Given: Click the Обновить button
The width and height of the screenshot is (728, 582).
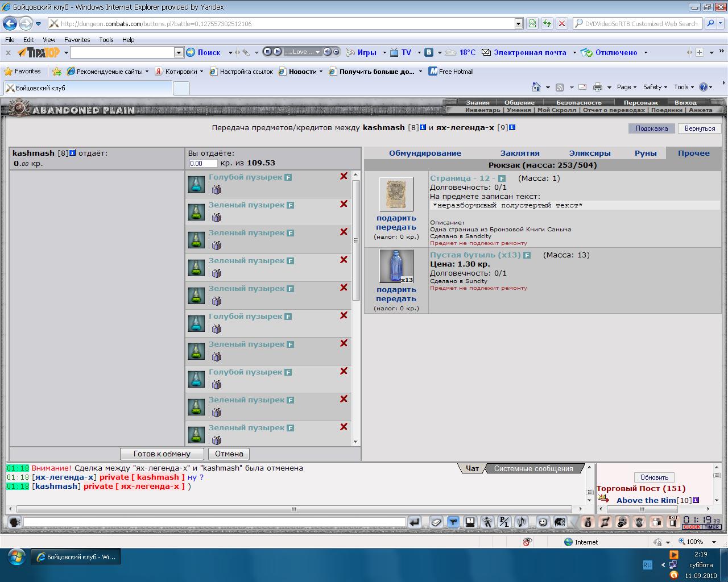Looking at the screenshot, I should click(654, 477).
